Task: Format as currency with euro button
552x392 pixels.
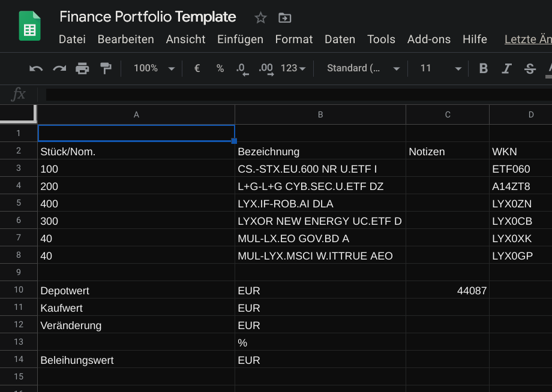Action: [x=197, y=68]
